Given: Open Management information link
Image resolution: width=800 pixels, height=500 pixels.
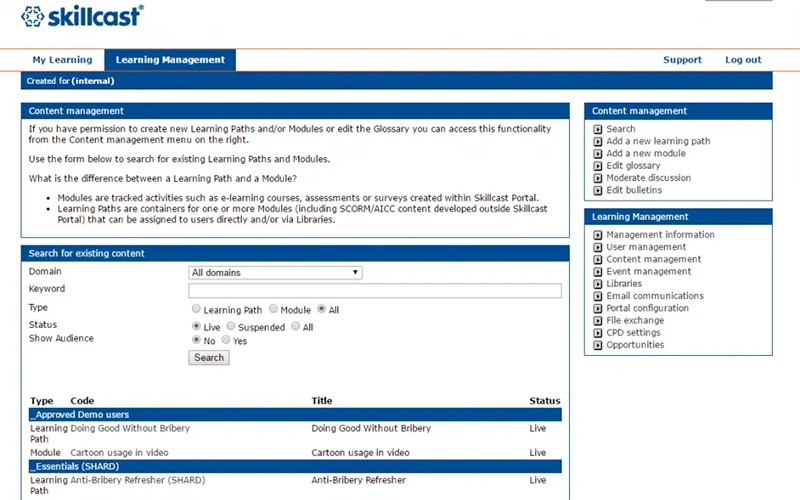Looking at the screenshot, I should [x=660, y=234].
